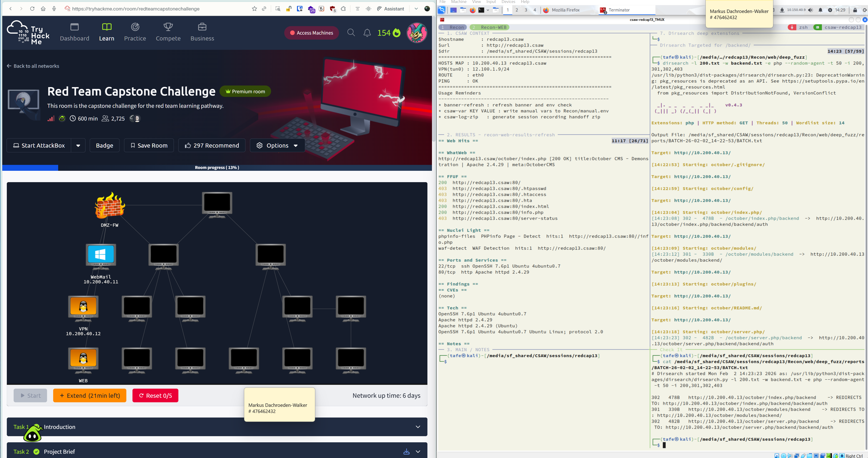Download Task 2 Project Brief files icon

point(406,452)
